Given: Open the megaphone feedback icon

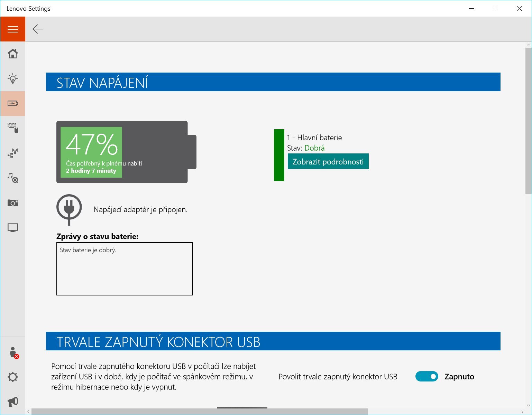Looking at the screenshot, I should (x=13, y=402).
